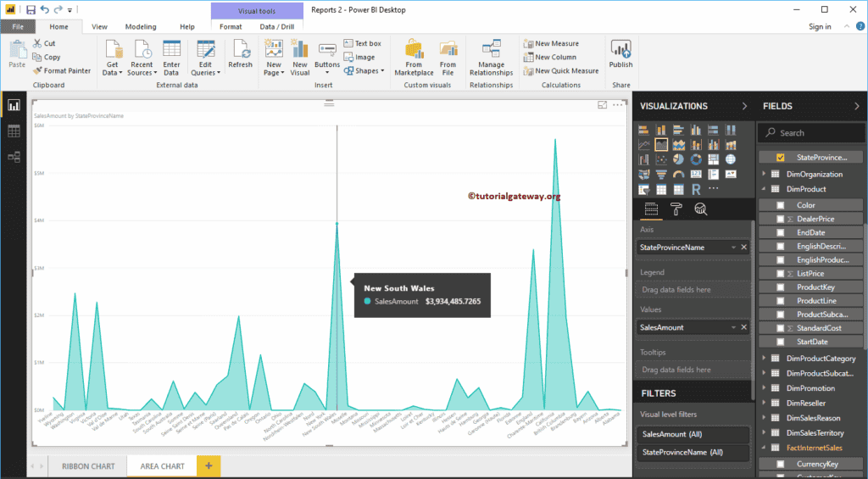Open the Format paint roller tab
Screen dimensions: 868x479
coord(676,209)
